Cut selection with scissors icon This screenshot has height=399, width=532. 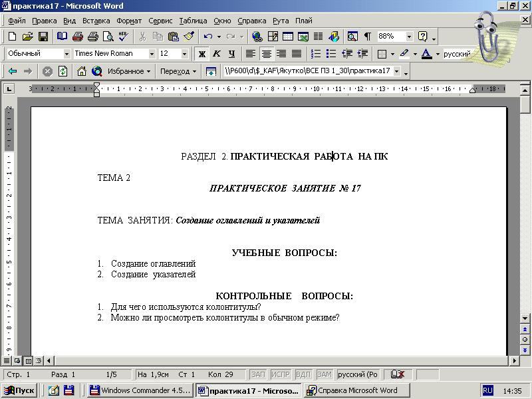tap(142, 36)
